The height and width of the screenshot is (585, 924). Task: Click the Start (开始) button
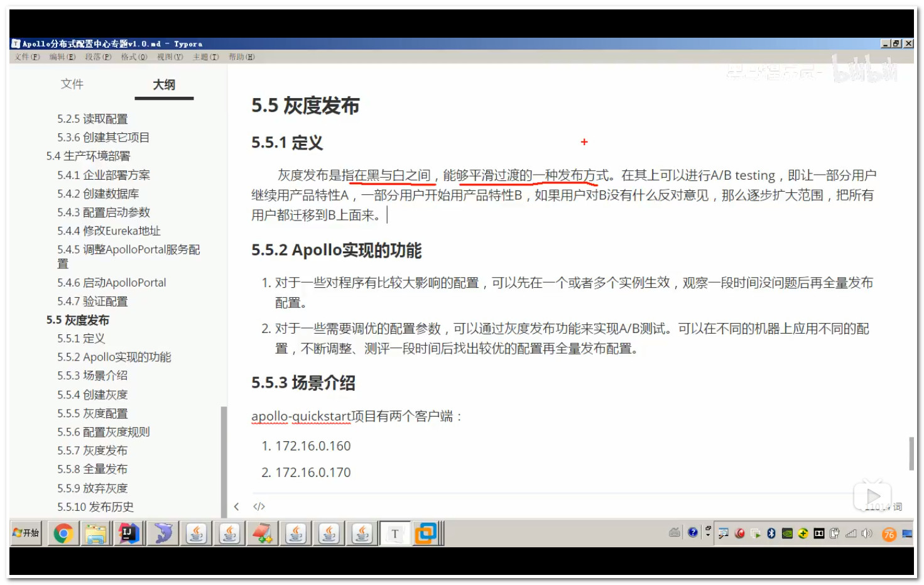(26, 533)
